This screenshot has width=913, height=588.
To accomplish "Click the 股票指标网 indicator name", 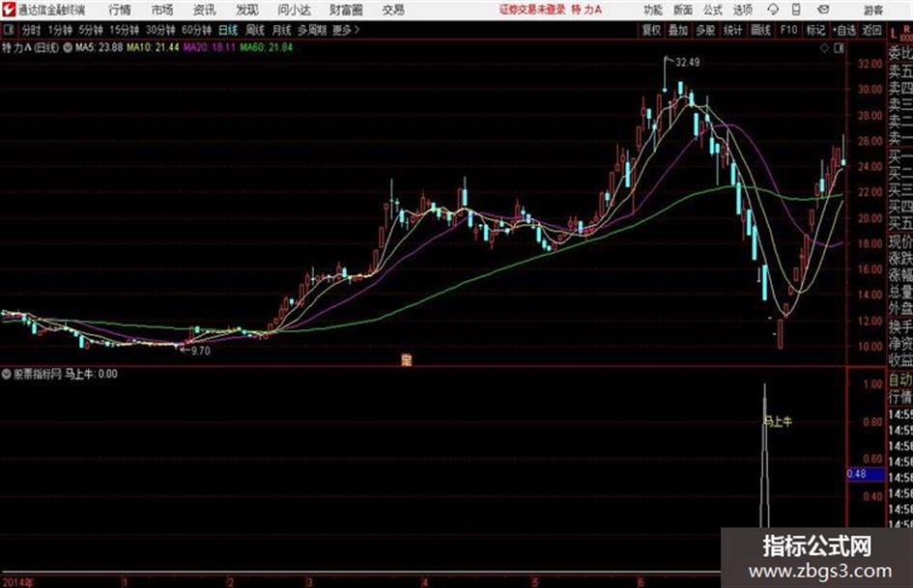I will click(38, 374).
